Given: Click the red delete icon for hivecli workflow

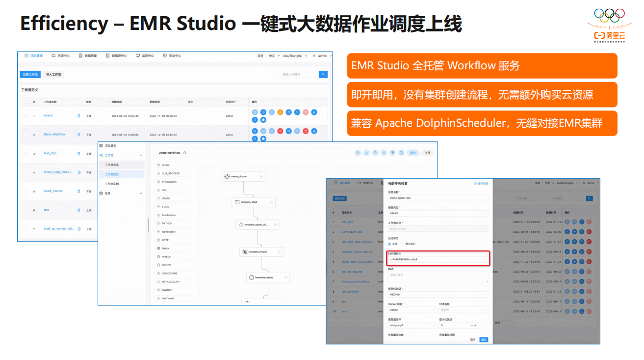Looking at the screenshot, I should point(306,112).
